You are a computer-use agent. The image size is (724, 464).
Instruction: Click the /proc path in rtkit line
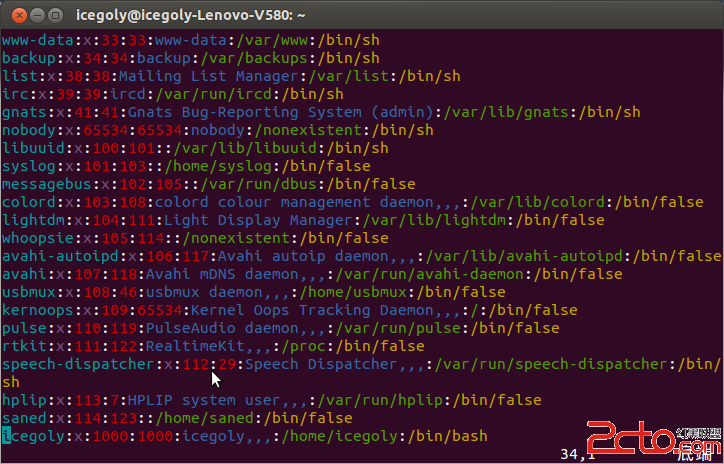pyautogui.click(x=304, y=346)
